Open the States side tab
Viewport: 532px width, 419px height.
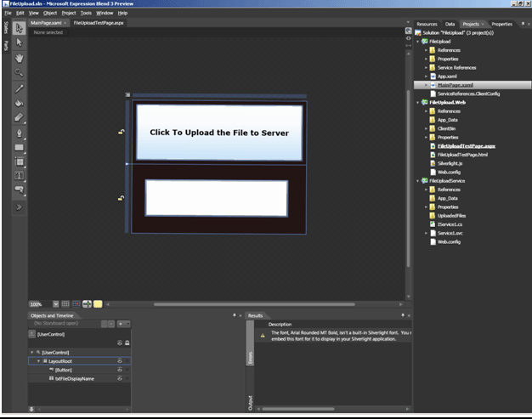6,28
